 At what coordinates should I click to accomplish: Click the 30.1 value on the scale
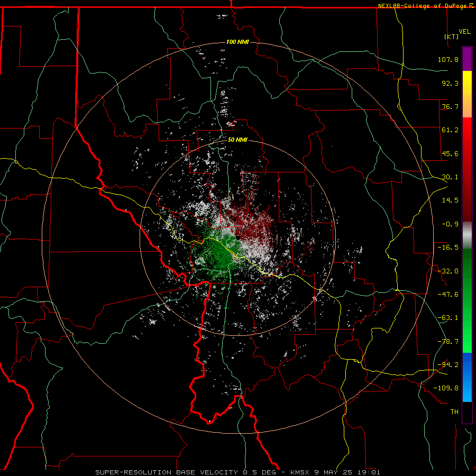coord(450,177)
